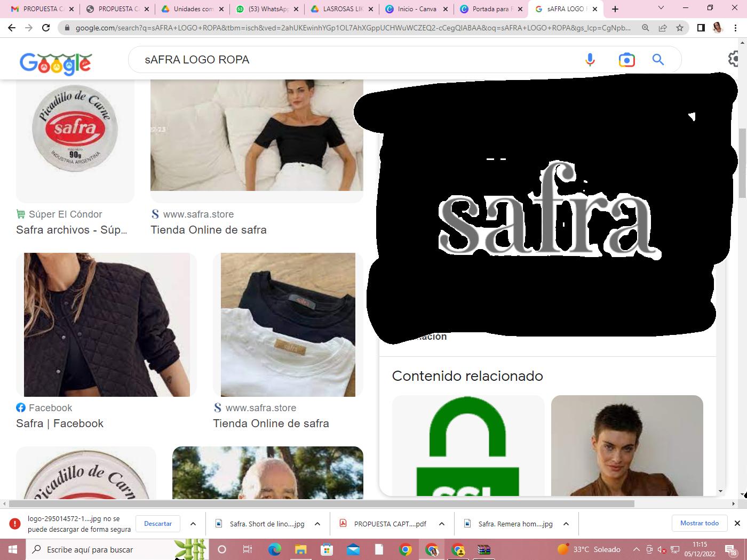Discard the unsafe logo download

point(158,524)
